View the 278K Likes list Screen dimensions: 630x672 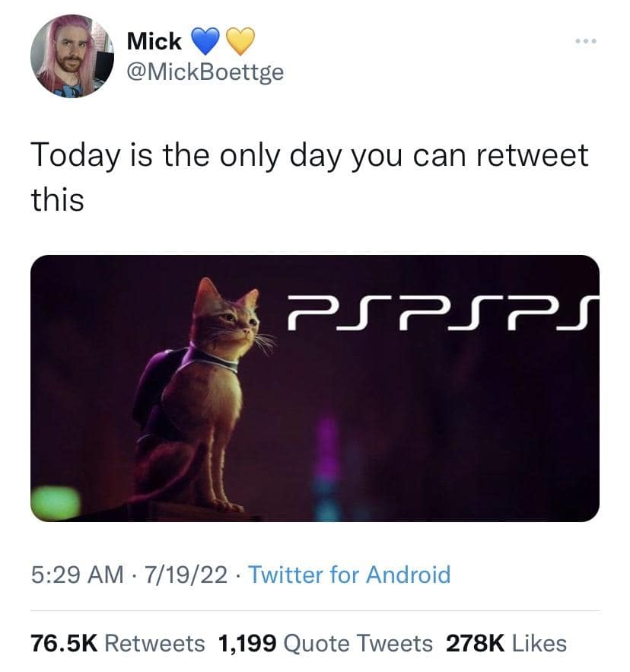coord(506,643)
